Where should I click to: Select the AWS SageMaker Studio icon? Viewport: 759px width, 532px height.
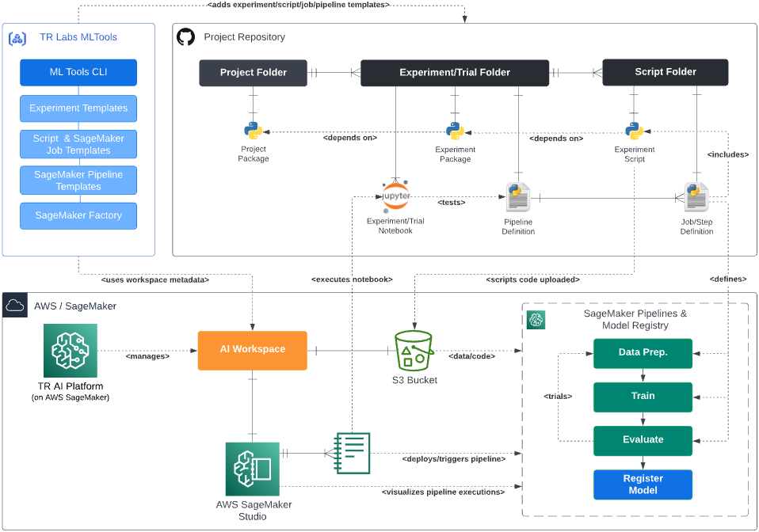click(x=252, y=469)
